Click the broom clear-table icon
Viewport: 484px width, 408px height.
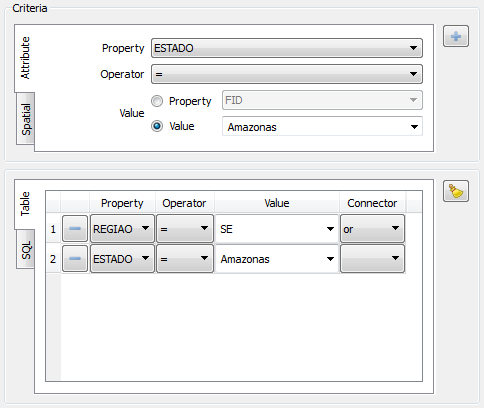(x=456, y=191)
